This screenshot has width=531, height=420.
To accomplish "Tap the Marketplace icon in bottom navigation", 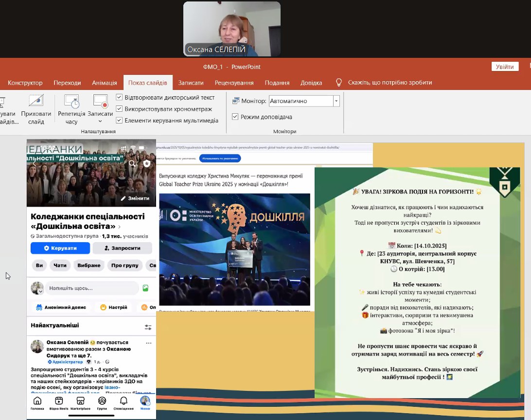I will [x=80, y=401].
